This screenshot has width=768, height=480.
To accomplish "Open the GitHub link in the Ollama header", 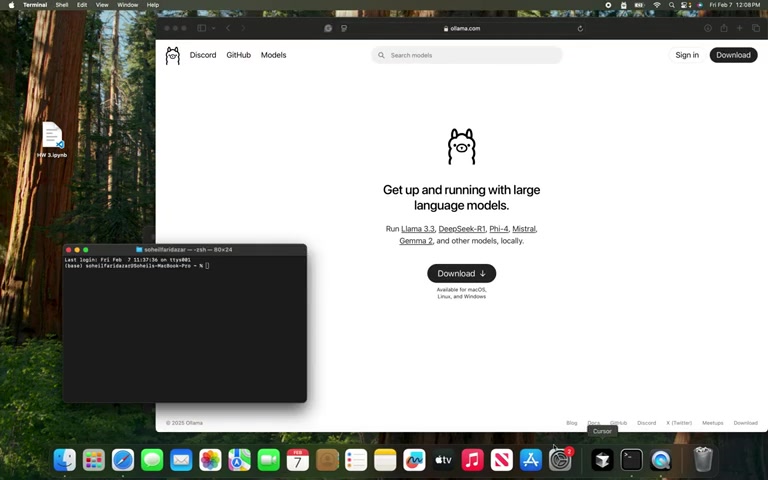I will coord(239,55).
